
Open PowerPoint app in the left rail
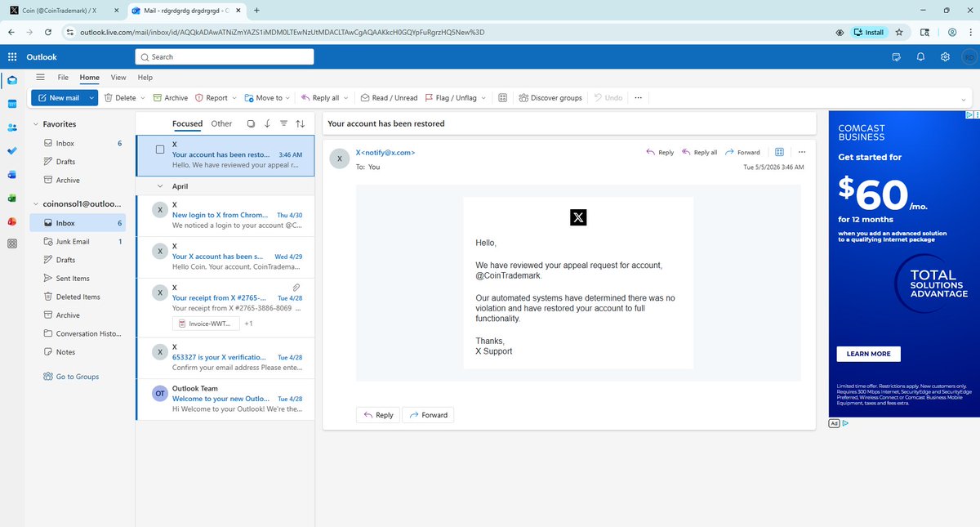tap(12, 221)
